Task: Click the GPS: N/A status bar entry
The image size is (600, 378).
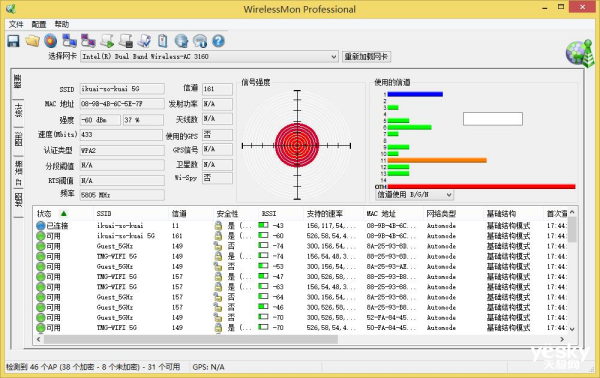Action: pos(209,367)
